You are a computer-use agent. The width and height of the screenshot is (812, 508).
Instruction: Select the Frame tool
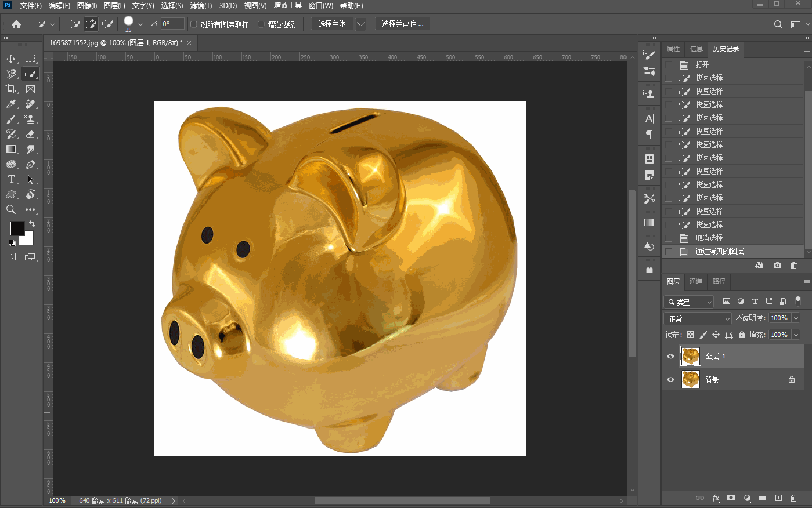30,89
